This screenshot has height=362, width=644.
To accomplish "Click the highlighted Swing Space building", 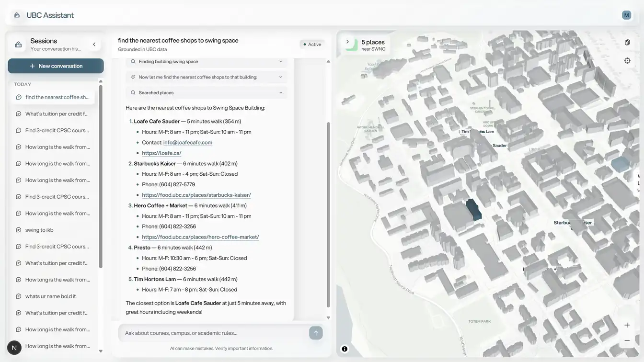I will (x=473, y=210).
